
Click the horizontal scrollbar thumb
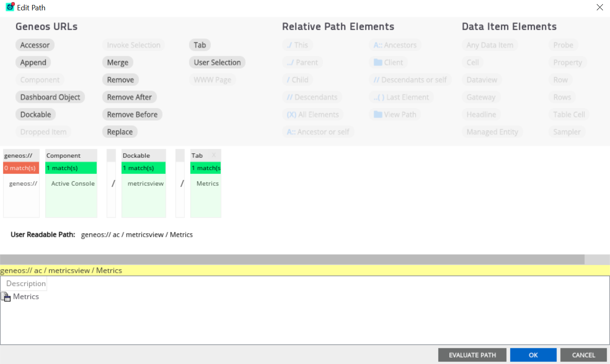(x=292, y=259)
